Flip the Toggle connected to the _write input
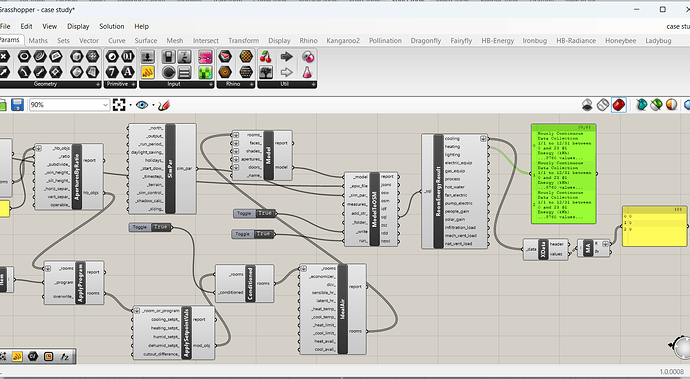 (x=254, y=213)
